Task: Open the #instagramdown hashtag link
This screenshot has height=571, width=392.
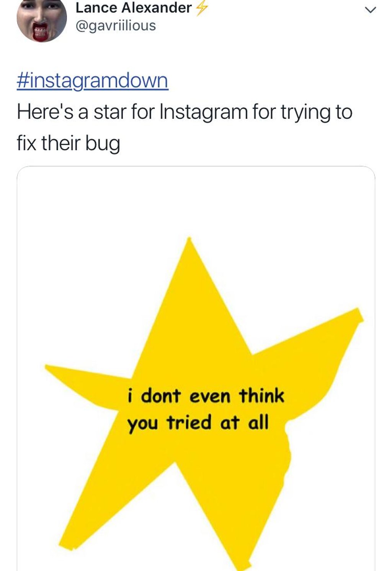Action: point(92,80)
